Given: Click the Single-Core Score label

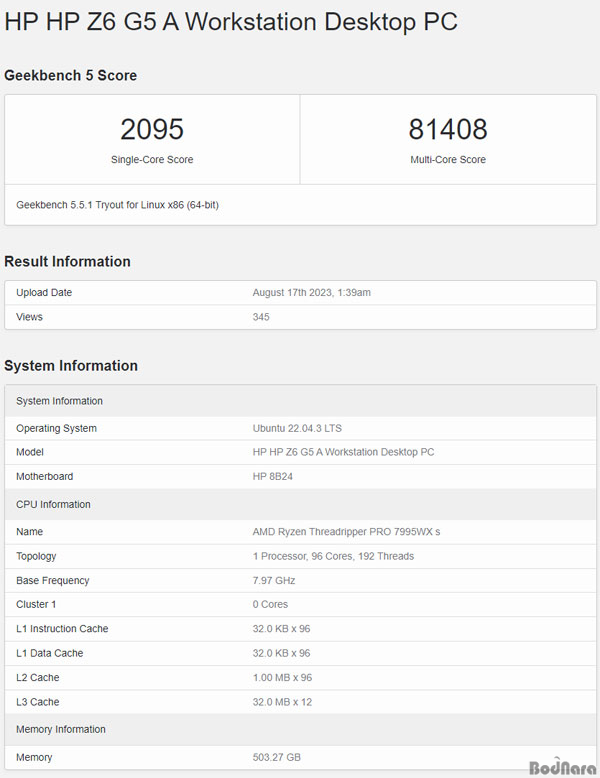Looking at the screenshot, I should point(152,160).
